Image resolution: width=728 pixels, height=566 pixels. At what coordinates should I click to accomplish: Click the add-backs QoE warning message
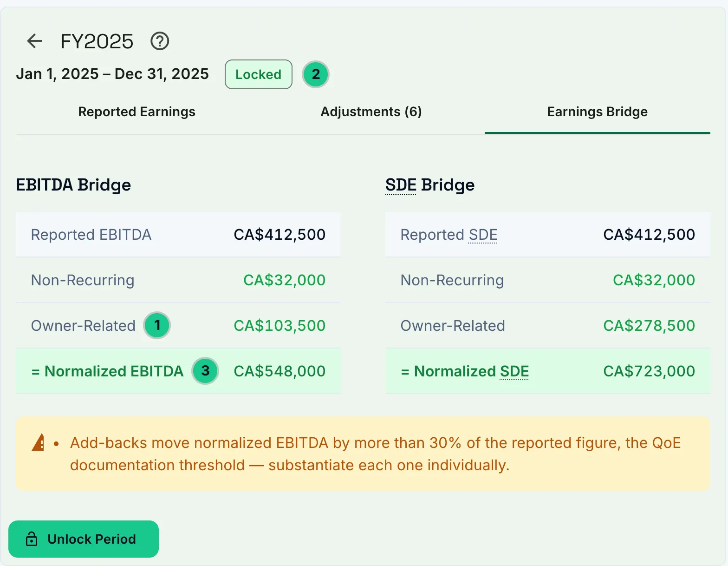coord(375,454)
